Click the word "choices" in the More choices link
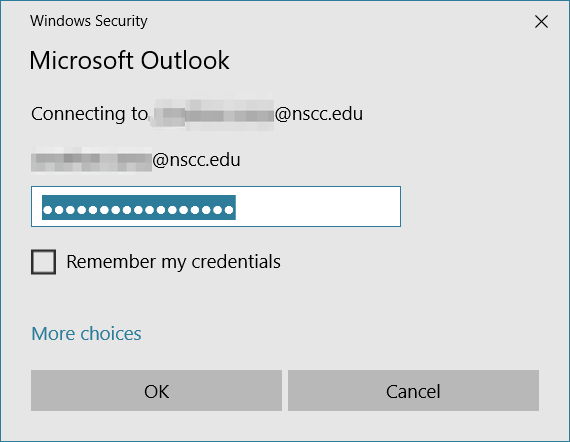This screenshot has width=570, height=442. click(x=111, y=333)
